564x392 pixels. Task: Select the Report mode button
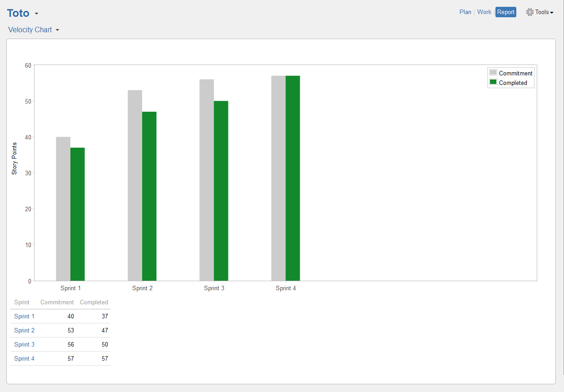point(505,12)
